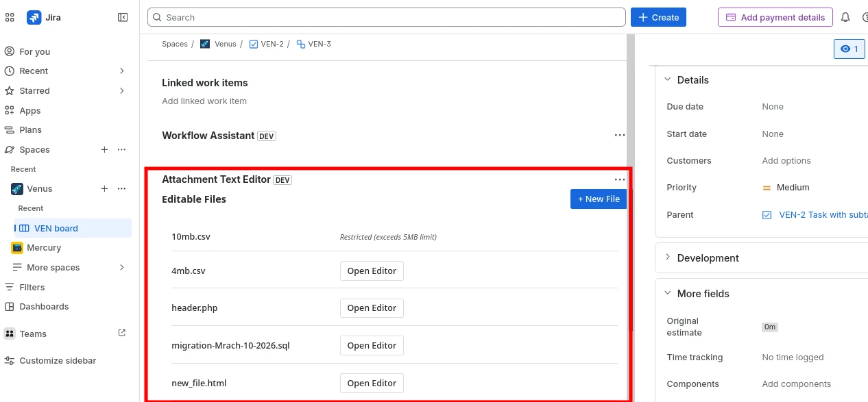Expand the More spaces chevron
Screen dimensions: 868x402
[122, 267]
